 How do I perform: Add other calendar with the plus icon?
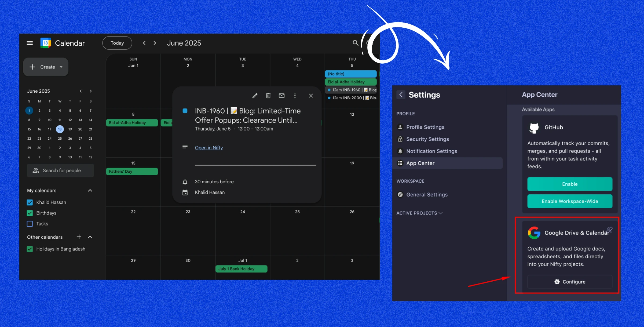(79, 237)
